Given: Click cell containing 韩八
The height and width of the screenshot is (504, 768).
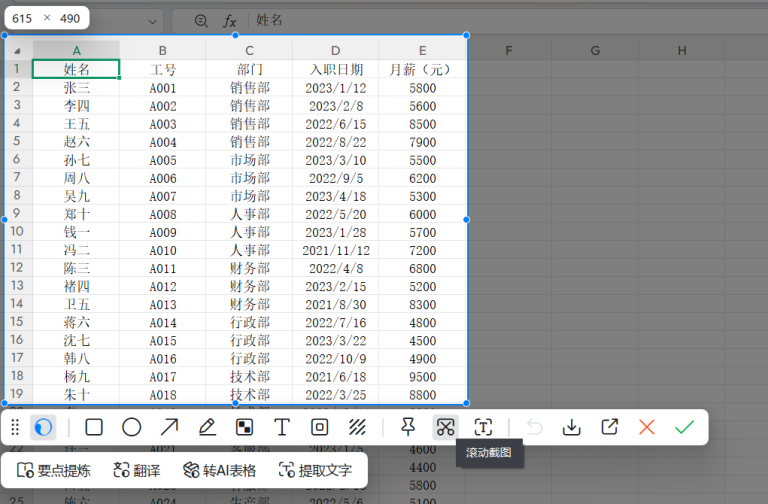Looking at the screenshot, I should (x=76, y=359).
